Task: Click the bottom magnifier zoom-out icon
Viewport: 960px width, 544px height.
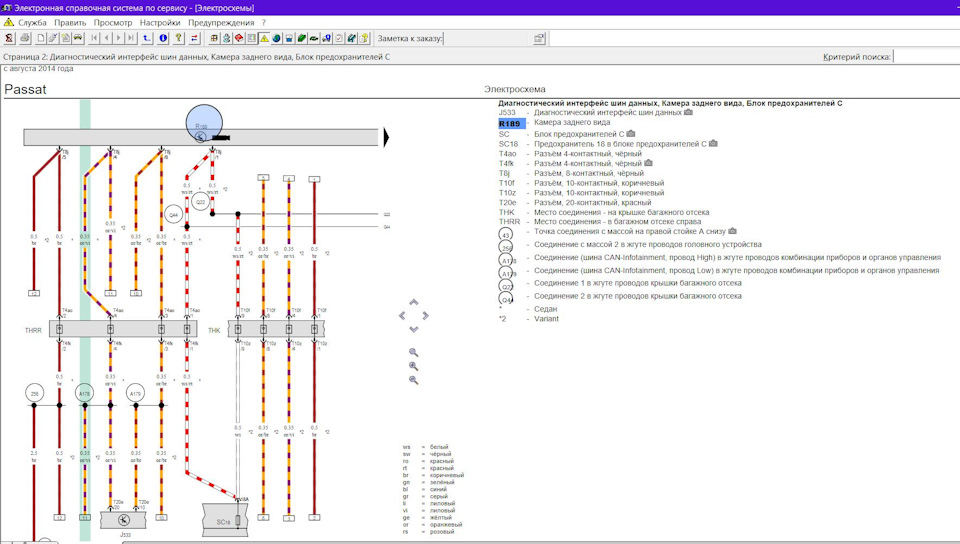Action: [414, 380]
